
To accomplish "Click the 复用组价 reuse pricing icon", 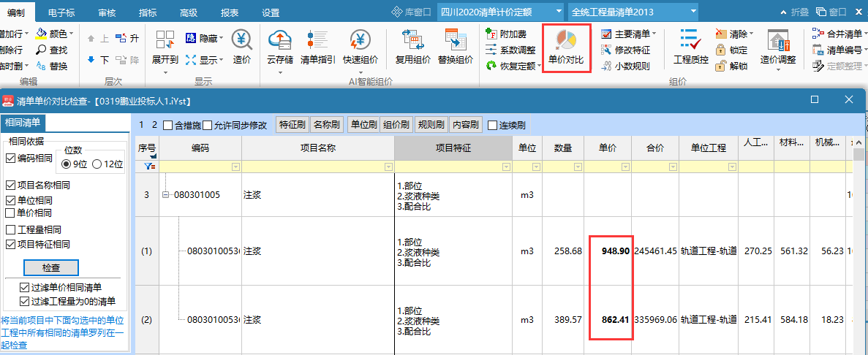I will (x=413, y=42).
